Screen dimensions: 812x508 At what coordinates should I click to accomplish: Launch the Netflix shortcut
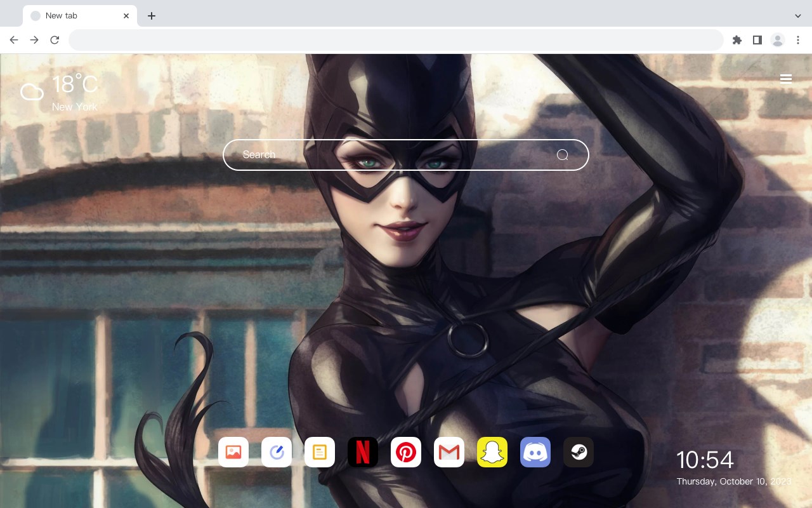363,452
